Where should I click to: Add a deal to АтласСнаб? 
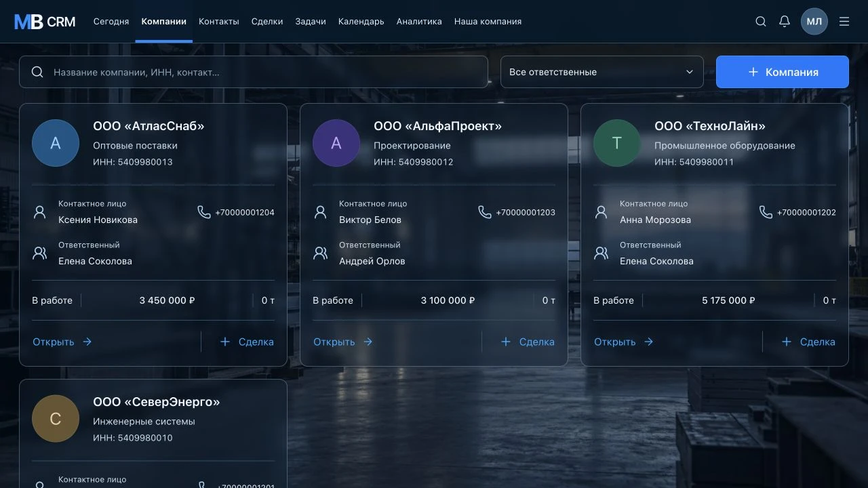247,342
